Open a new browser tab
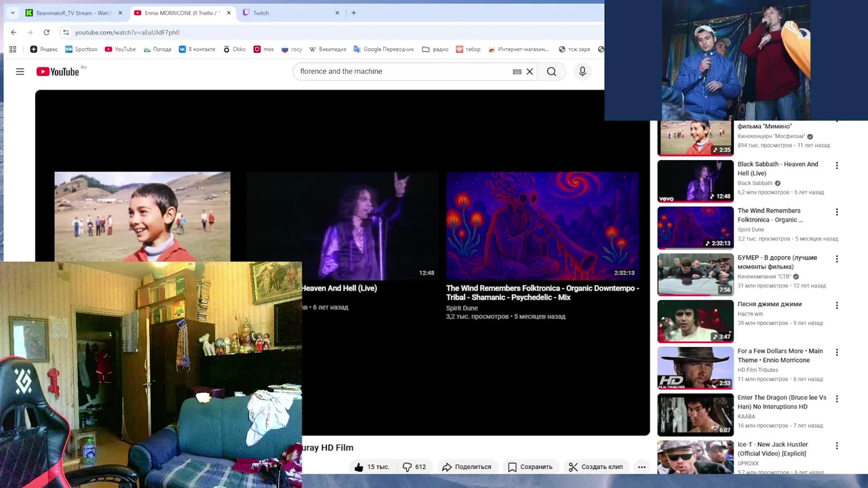 coord(353,13)
